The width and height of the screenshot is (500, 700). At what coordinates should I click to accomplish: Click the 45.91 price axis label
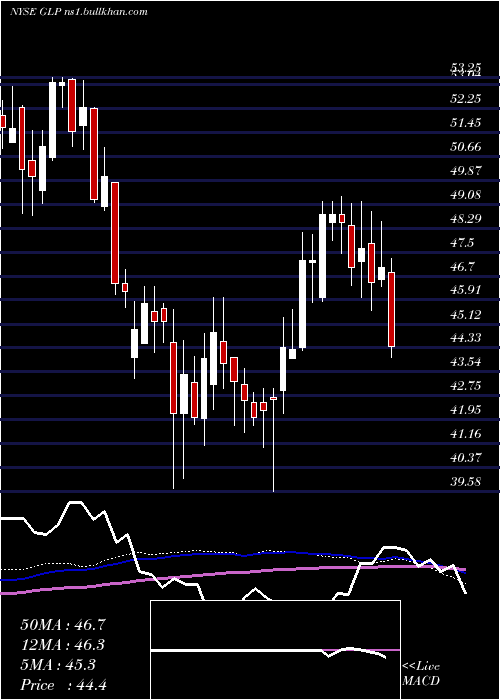point(466,290)
